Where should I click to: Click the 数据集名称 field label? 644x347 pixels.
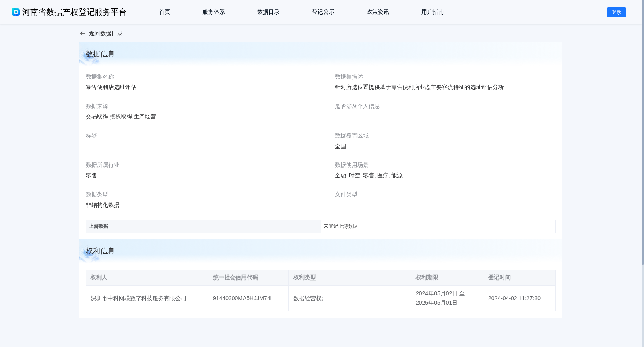coord(100,77)
